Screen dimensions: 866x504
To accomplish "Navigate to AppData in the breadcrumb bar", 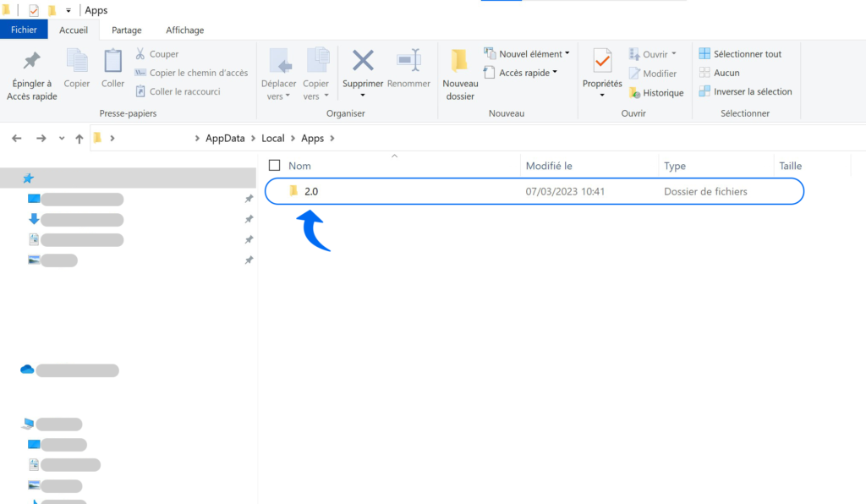I will coord(224,138).
